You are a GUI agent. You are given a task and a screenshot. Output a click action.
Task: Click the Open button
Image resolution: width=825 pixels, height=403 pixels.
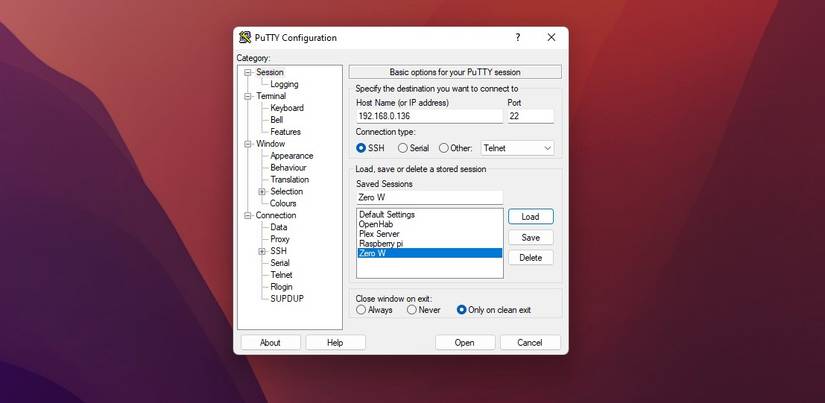[465, 342]
